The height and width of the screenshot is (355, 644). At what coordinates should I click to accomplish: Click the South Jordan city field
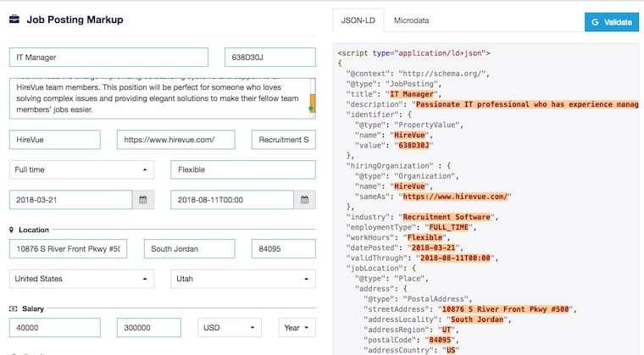coord(189,249)
